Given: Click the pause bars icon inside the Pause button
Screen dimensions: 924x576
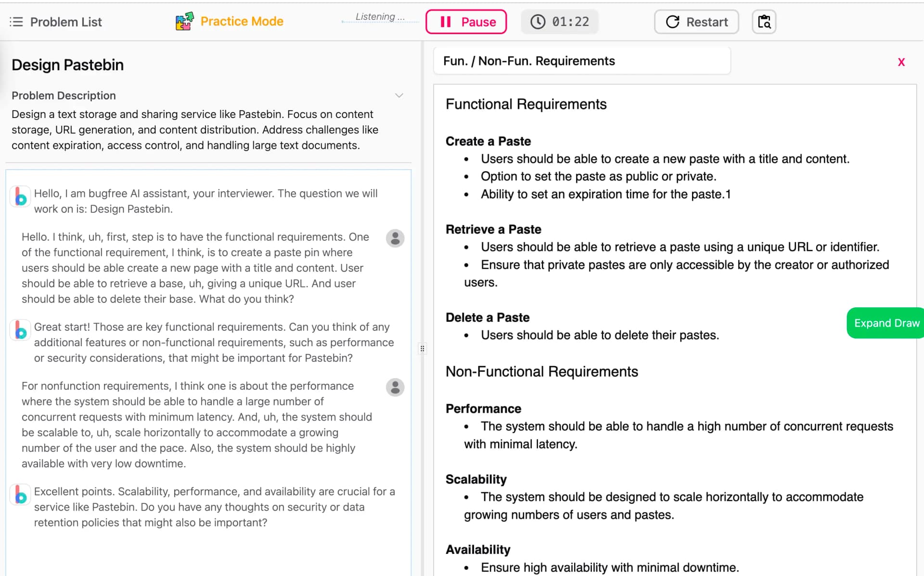Looking at the screenshot, I should 445,22.
